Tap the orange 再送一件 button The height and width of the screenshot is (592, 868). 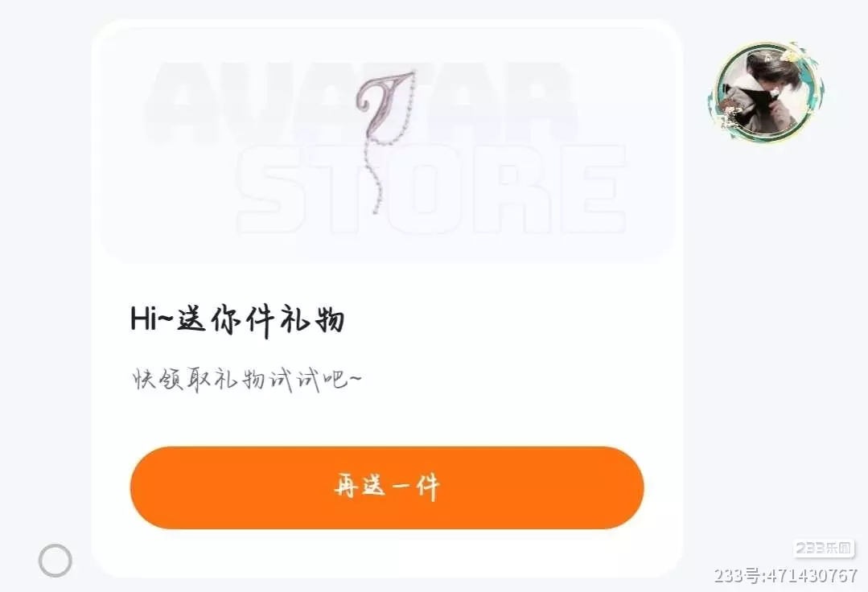[x=387, y=487]
